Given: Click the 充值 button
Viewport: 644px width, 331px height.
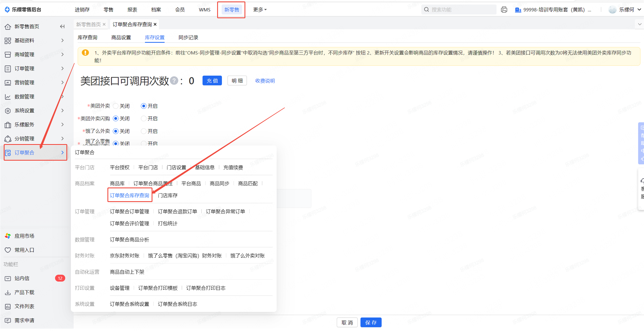Looking at the screenshot, I should [212, 81].
